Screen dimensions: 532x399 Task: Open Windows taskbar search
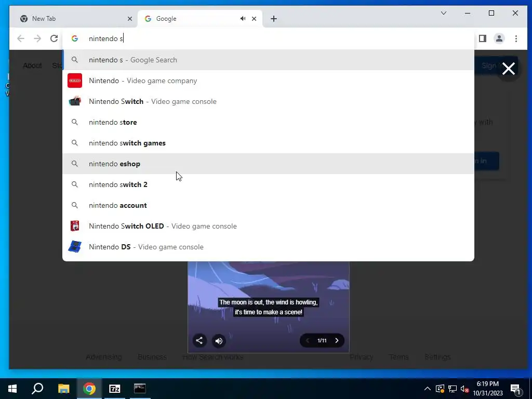37,389
